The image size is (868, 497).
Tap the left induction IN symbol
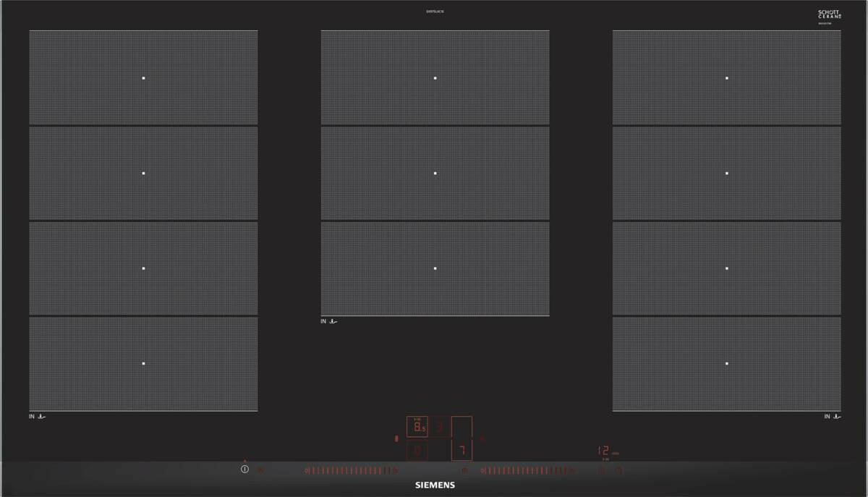39,417
